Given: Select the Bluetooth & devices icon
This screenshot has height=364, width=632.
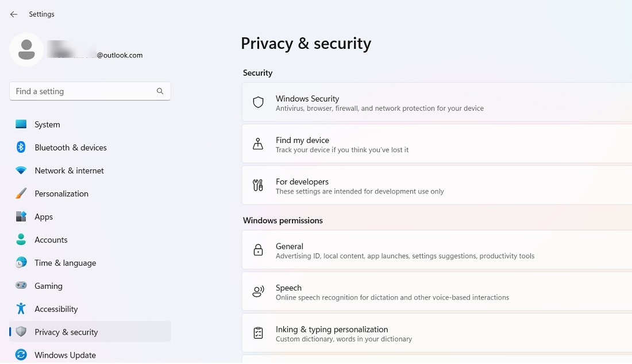Looking at the screenshot, I should click(21, 148).
